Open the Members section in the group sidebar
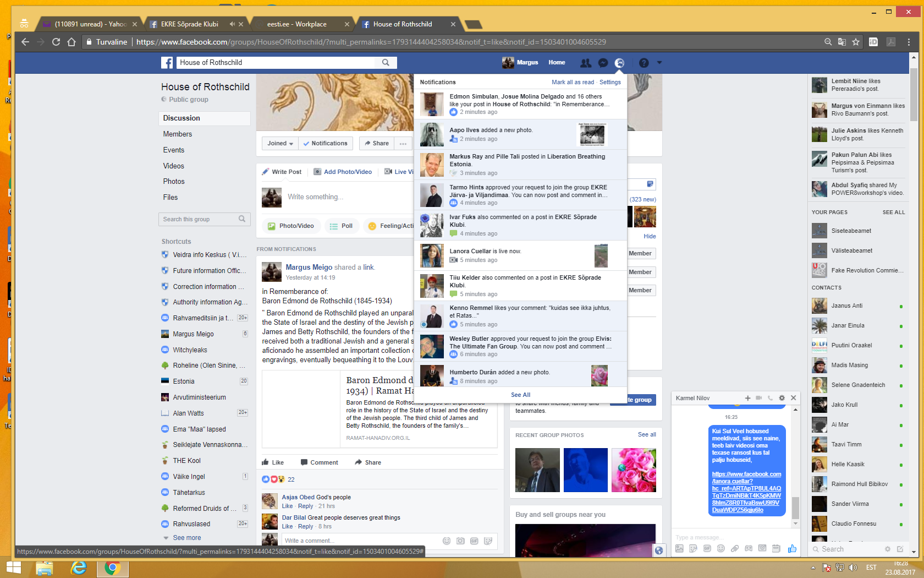This screenshot has width=924, height=578. tap(178, 134)
